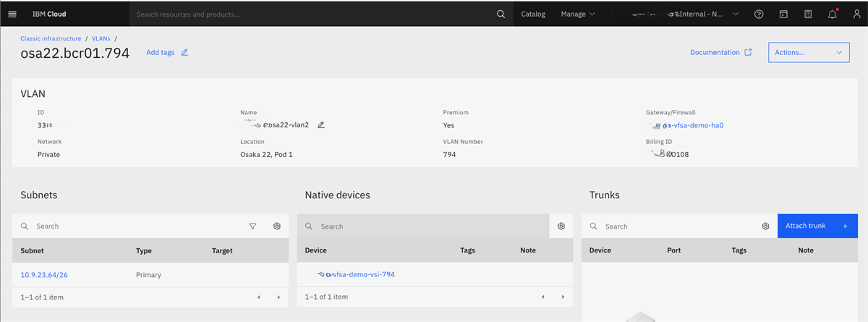Open the cost estimator calculator icon
Image resolution: width=868 pixels, height=322 pixels.
808,14
